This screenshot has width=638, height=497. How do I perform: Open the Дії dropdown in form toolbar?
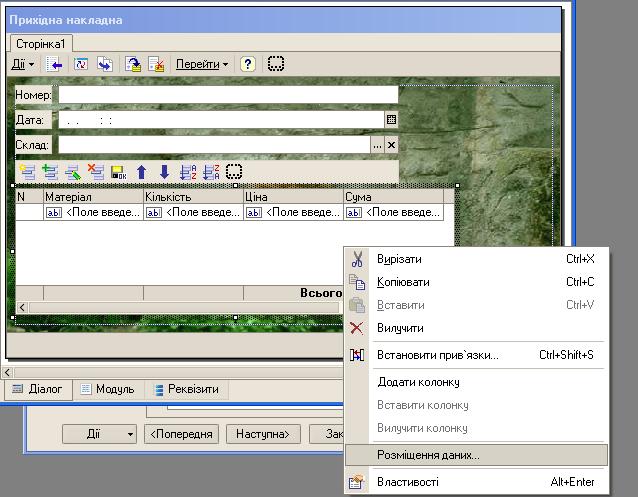[x=22, y=64]
